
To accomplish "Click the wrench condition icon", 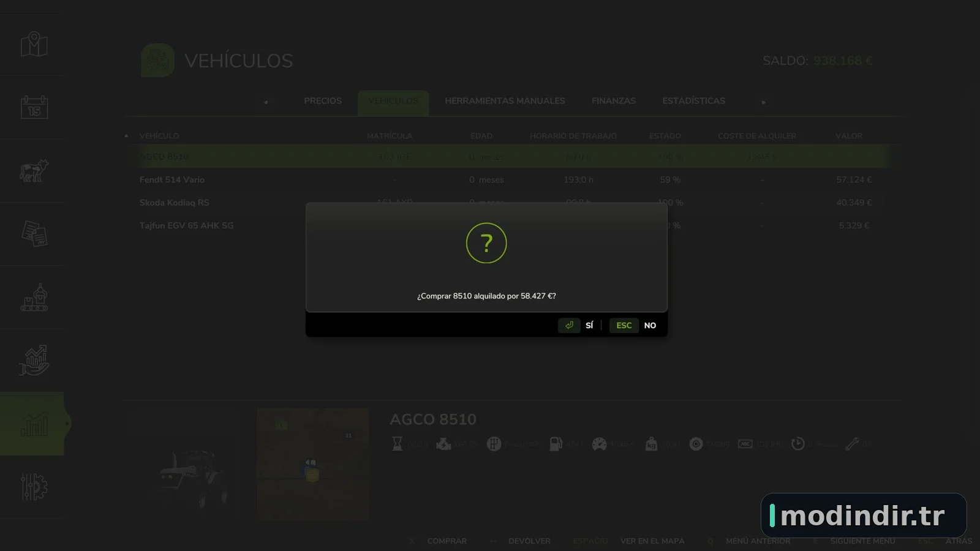I will click(852, 444).
